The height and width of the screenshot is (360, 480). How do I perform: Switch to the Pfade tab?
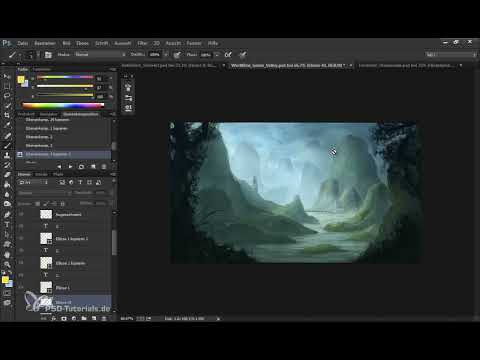pyautogui.click(x=58, y=174)
